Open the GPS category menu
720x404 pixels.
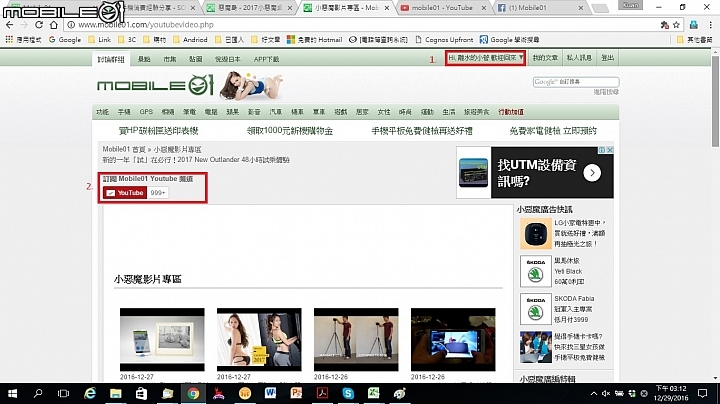[146, 112]
